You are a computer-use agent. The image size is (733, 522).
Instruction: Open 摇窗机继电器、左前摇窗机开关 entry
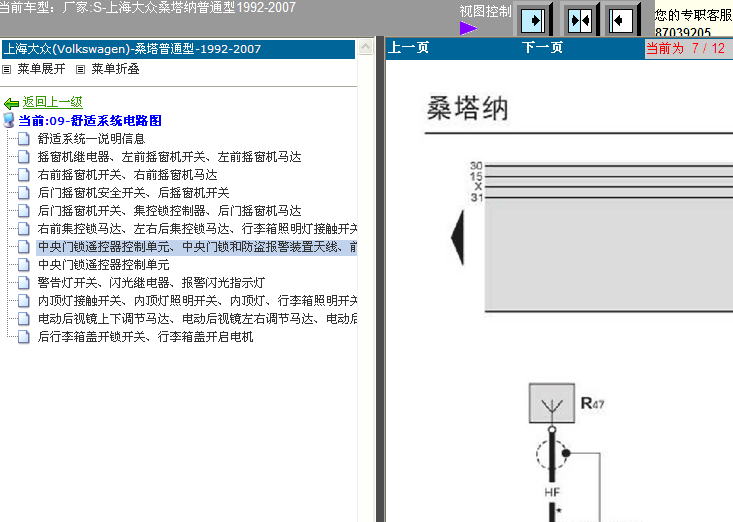point(169,157)
